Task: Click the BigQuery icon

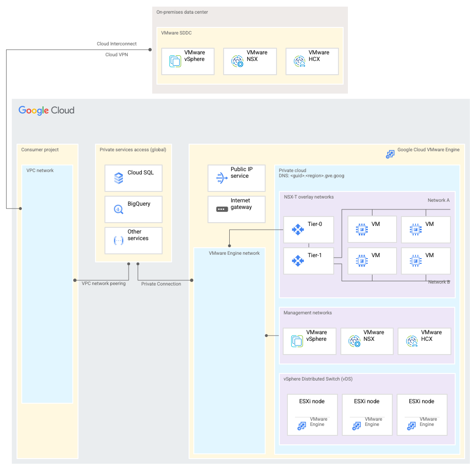Action: click(x=118, y=209)
